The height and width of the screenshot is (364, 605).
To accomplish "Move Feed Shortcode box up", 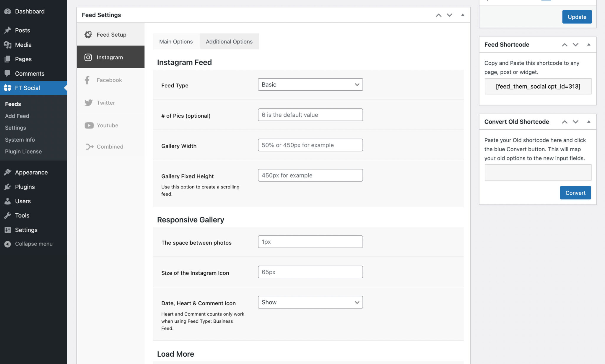I will (565, 45).
